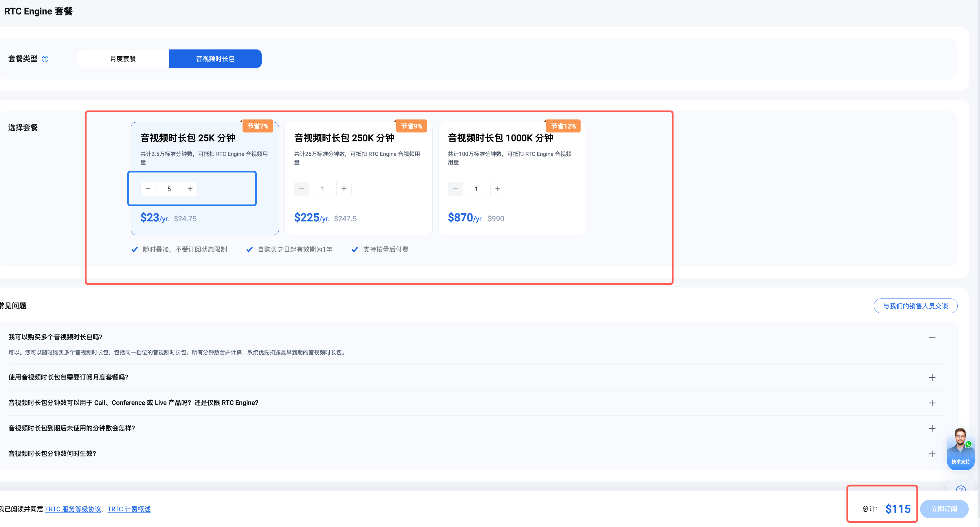This screenshot has height=527, width=980.
Task: Switch to the 月度套餐 tab
Action: click(x=123, y=59)
